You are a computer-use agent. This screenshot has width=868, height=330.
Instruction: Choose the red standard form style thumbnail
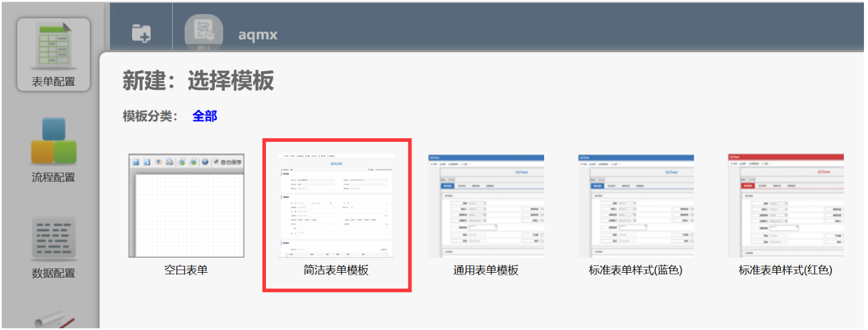(785, 206)
